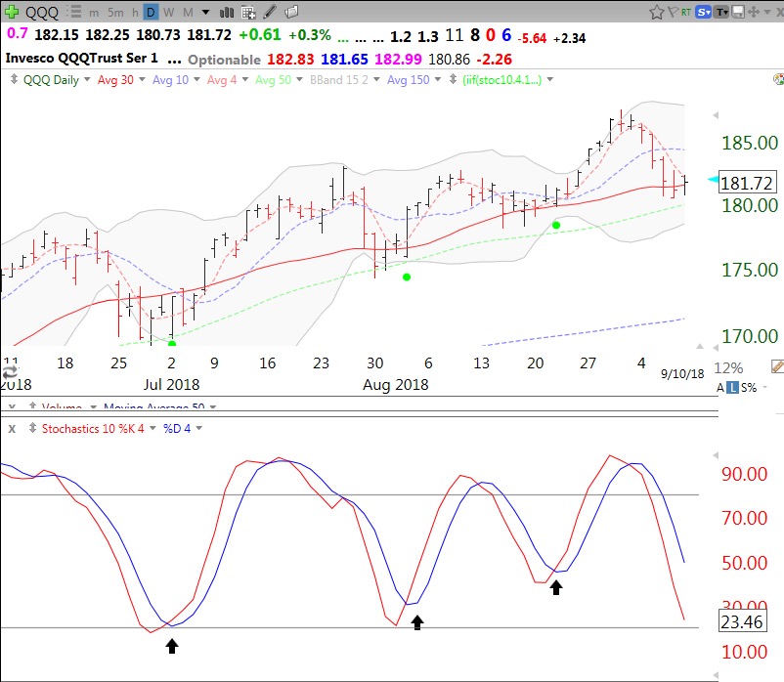Select the Daily (D) timeframe button
The height and width of the screenshot is (682, 784).
pyautogui.click(x=151, y=12)
